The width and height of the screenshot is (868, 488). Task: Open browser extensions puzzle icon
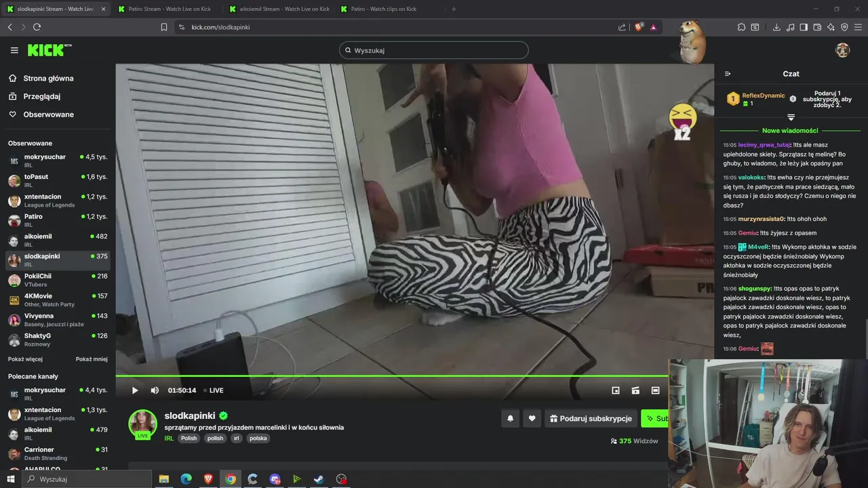pyautogui.click(x=741, y=27)
